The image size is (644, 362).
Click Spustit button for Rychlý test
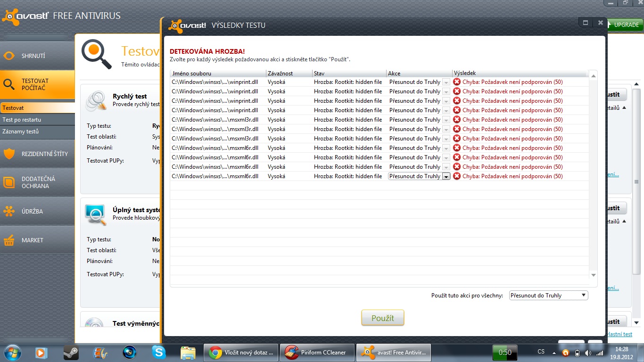[x=616, y=94]
